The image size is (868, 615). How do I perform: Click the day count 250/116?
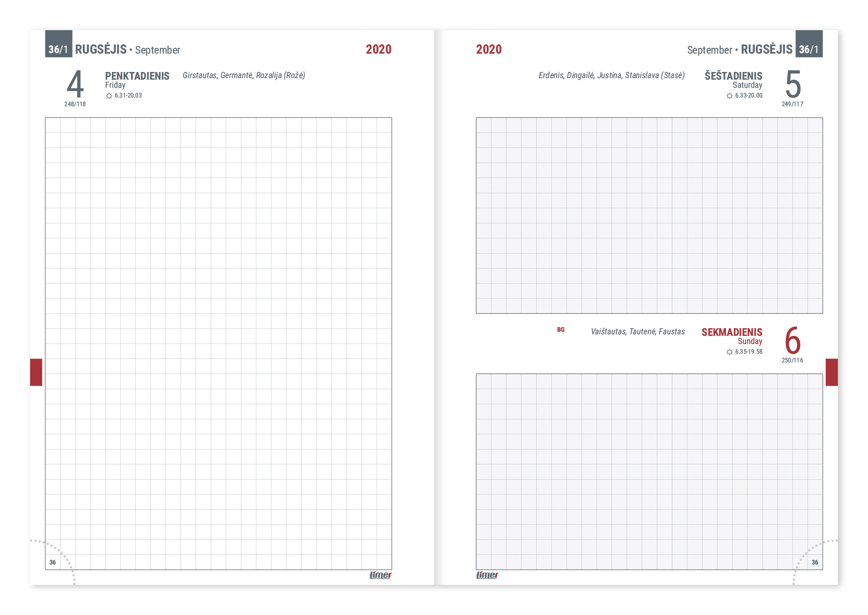click(x=792, y=360)
